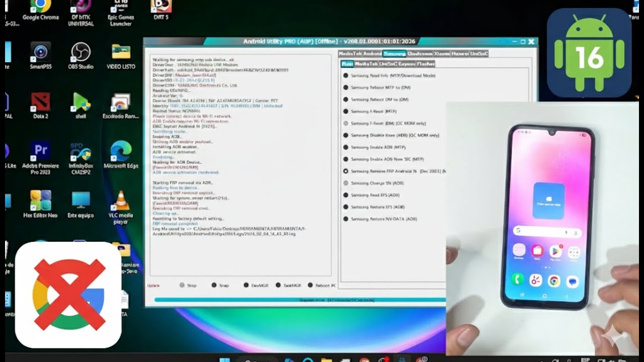Screen dimensions: 644x362
Task: Launch Adobe Premiere Pro 2023 shortcut
Action: coord(40,158)
